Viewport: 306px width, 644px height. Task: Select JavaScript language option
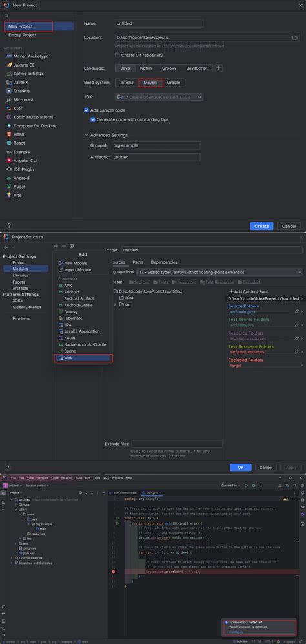pyautogui.click(x=197, y=68)
